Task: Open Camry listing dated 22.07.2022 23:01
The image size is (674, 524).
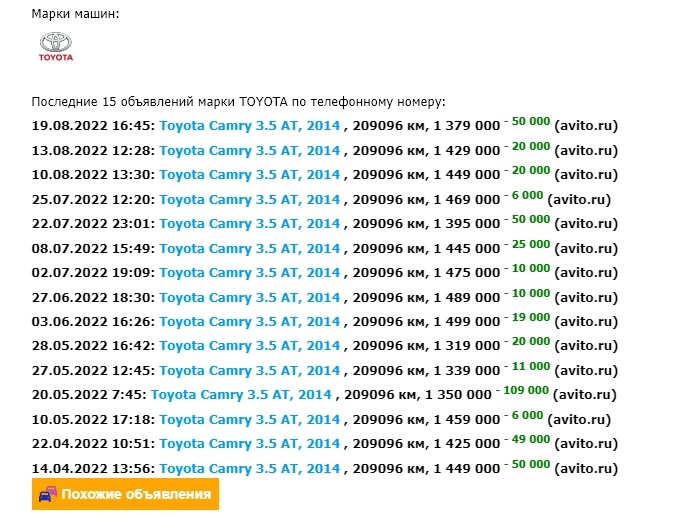Action: [x=250, y=224]
